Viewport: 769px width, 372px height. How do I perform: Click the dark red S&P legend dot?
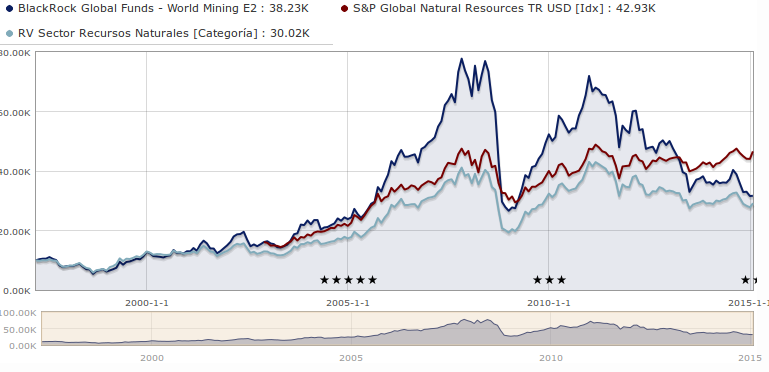coord(344,9)
